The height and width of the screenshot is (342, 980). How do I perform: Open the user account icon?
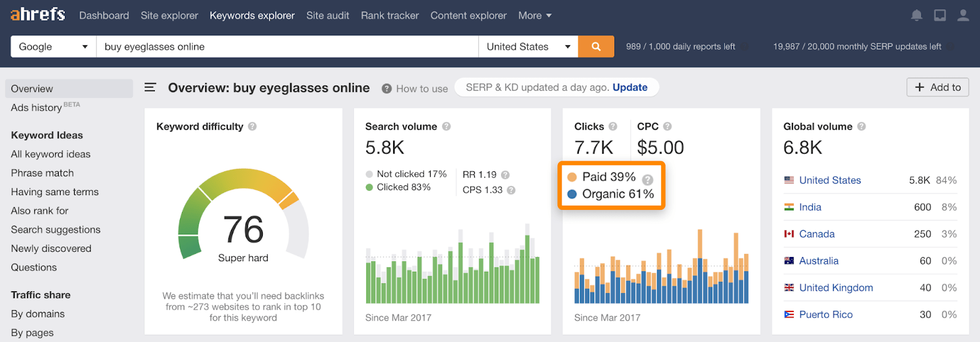click(963, 15)
